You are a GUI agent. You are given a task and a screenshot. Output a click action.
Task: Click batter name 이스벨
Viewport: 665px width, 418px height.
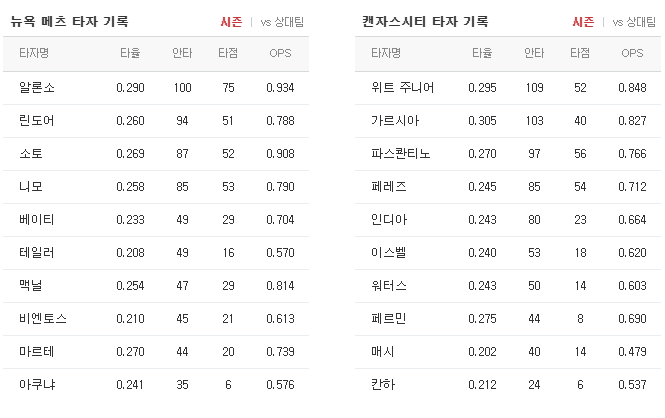click(x=389, y=253)
